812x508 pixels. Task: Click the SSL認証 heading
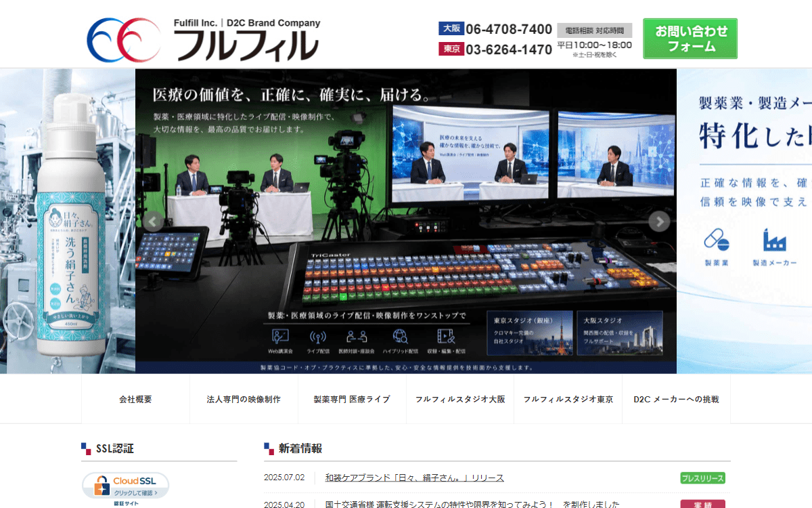115,448
